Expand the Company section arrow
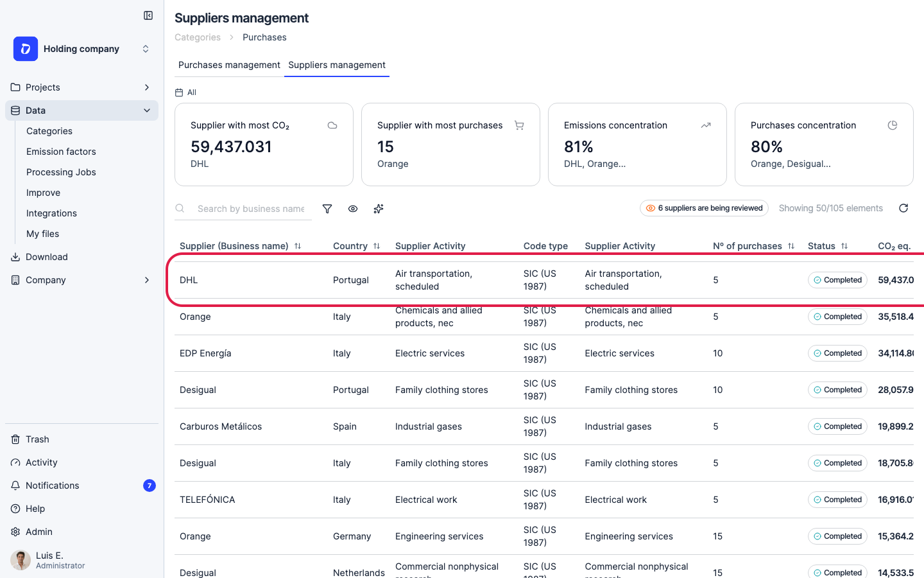 [x=147, y=280]
